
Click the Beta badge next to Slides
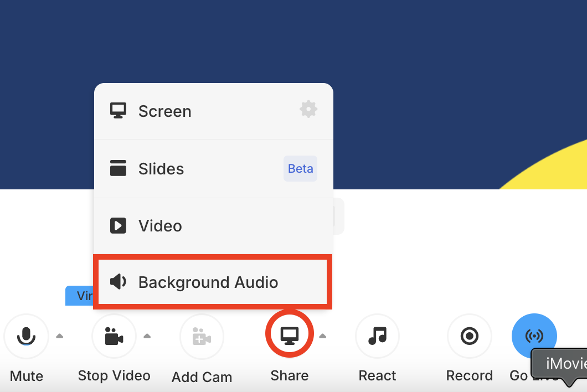tap(300, 168)
